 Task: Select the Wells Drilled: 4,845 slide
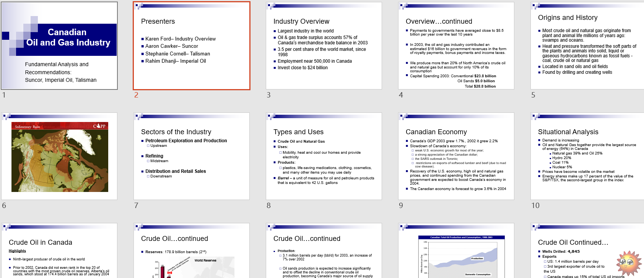pyautogui.click(x=587, y=250)
